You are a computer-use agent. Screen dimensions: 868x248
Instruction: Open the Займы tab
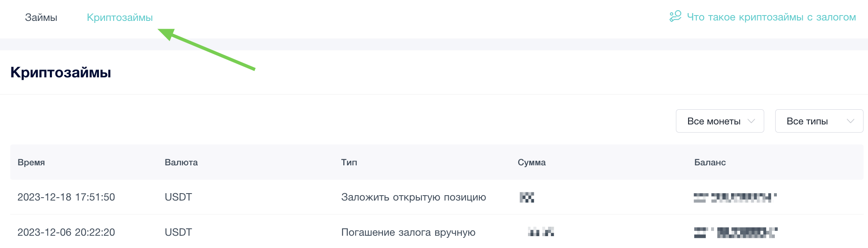[41, 18]
